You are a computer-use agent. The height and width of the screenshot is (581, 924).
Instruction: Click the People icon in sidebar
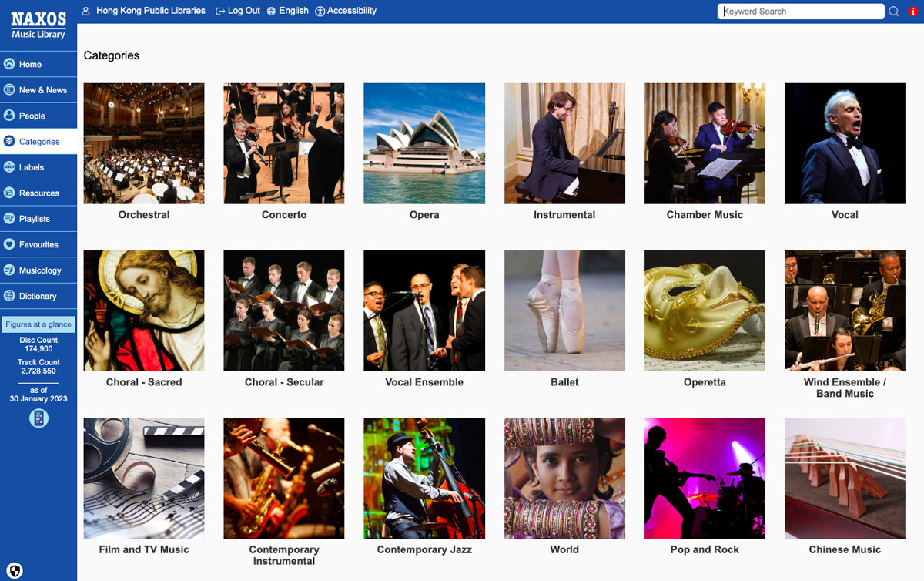click(x=9, y=116)
